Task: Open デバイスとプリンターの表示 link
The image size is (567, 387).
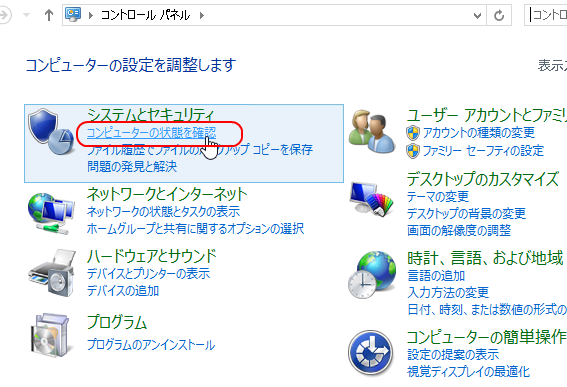Action: pyautogui.click(x=148, y=273)
